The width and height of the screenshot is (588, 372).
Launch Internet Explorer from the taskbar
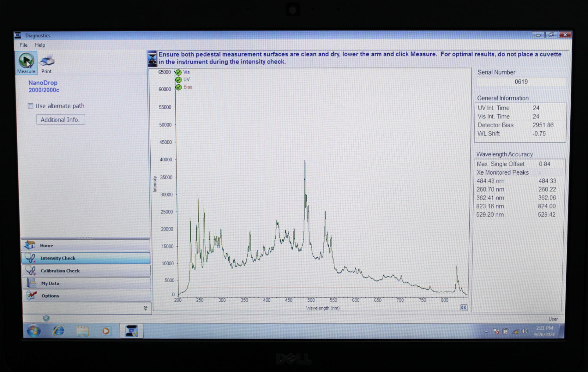point(58,331)
